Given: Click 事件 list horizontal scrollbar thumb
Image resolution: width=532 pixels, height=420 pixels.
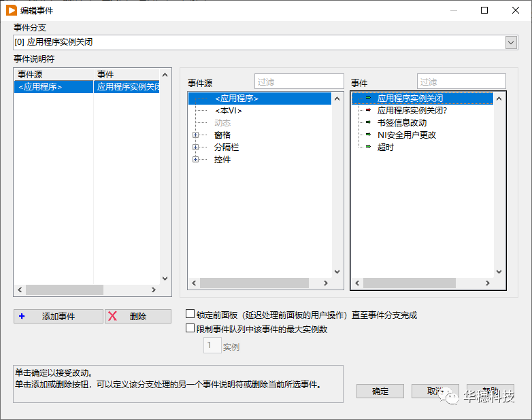Looking at the screenshot, I should tap(410, 283).
